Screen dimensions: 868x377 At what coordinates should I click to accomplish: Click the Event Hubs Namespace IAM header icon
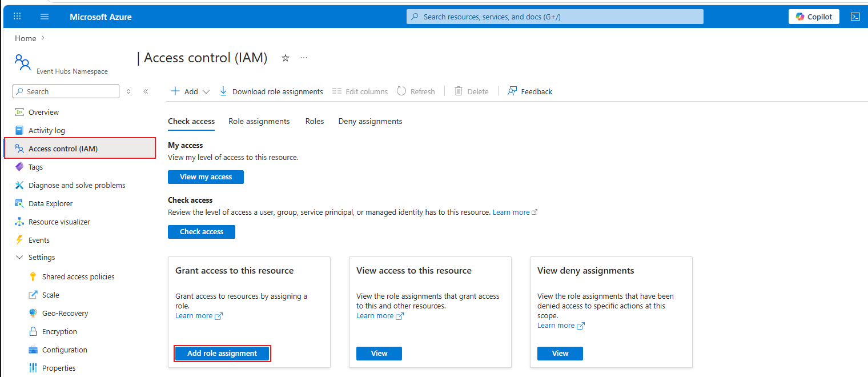click(x=23, y=62)
